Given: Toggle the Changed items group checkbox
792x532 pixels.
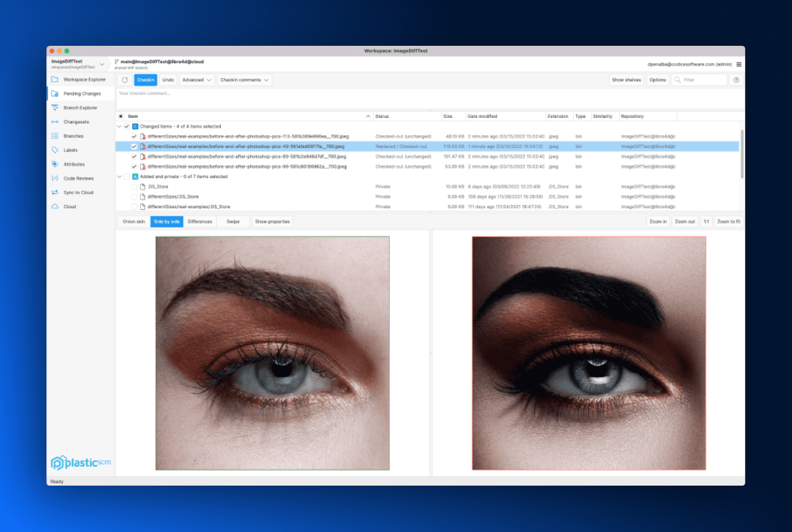Looking at the screenshot, I should point(127,126).
